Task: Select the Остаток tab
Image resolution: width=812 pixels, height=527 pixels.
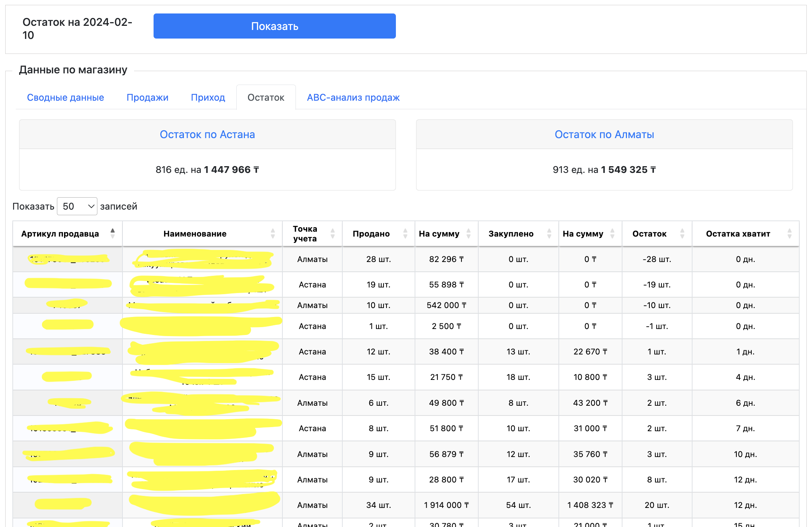Action: (x=266, y=97)
